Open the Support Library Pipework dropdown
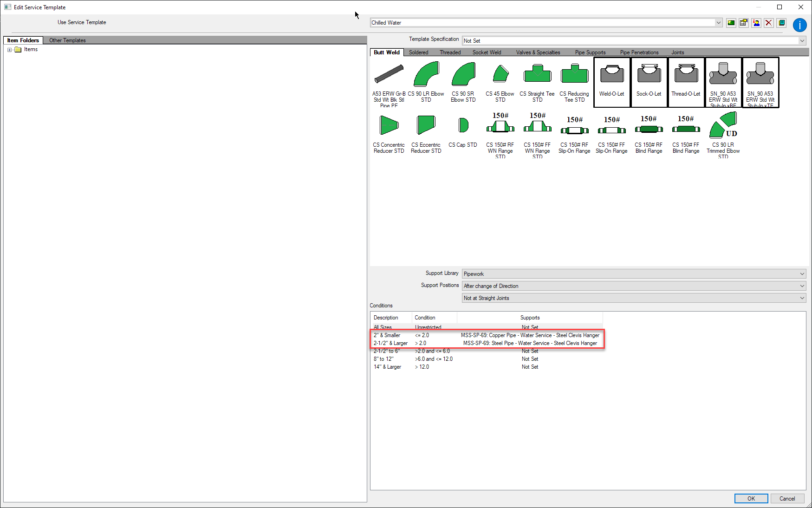The height and width of the screenshot is (508, 812). (x=802, y=274)
